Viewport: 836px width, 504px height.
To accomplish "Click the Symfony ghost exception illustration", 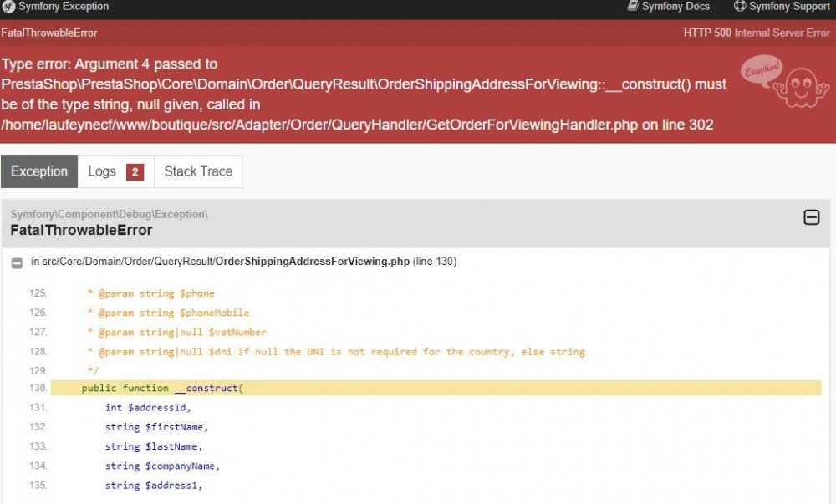I will point(784,81).
